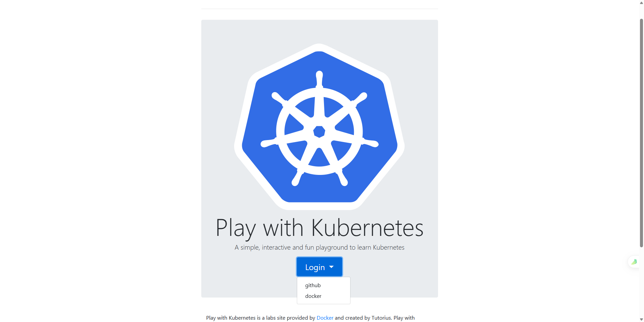Follow the Docker link in the footer text
644x322 pixels.
[325, 318]
